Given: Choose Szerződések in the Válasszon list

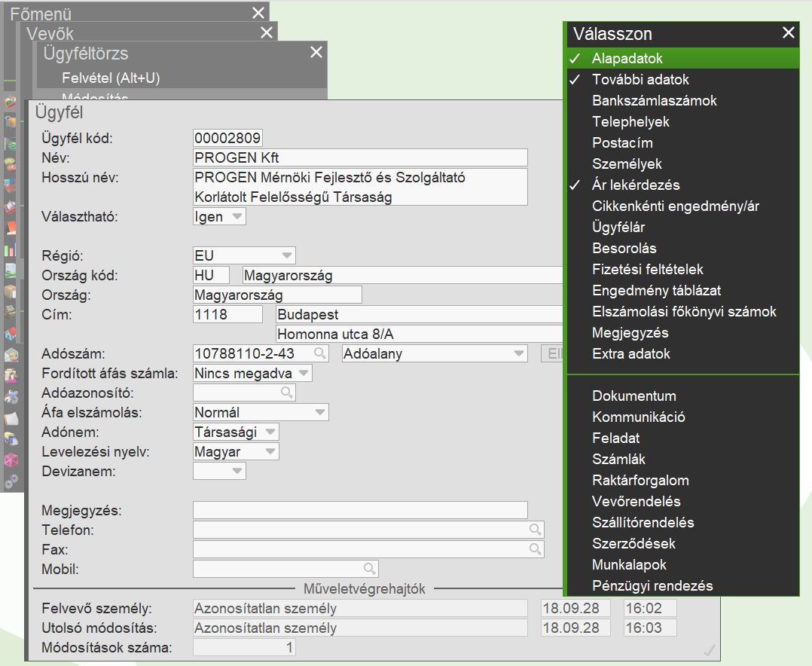Looking at the screenshot, I should click(x=633, y=543).
